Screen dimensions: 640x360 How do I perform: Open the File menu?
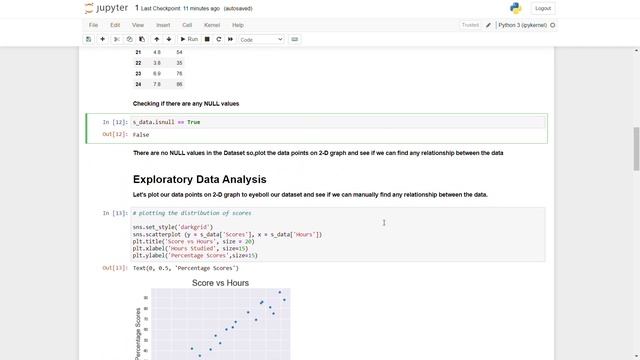(93, 25)
